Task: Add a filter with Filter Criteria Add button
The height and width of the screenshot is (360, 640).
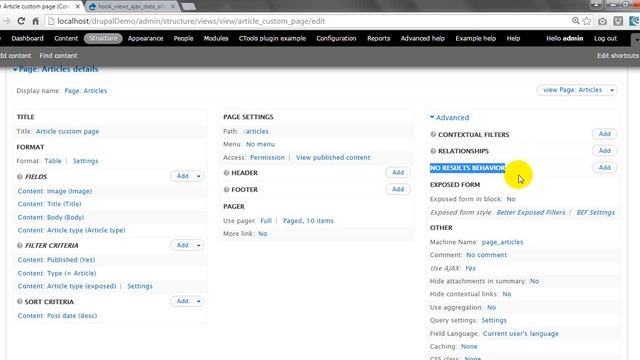Action: tap(182, 245)
